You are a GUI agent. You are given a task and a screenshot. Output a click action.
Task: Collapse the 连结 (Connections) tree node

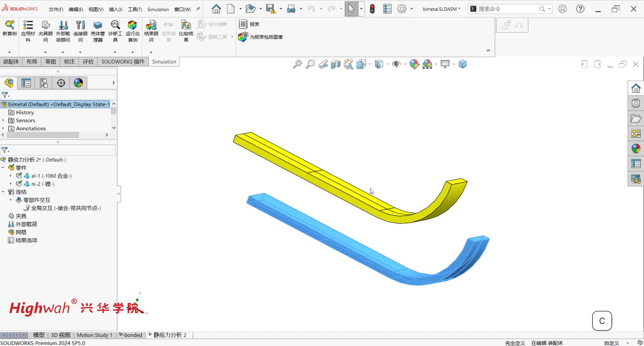click(3, 192)
